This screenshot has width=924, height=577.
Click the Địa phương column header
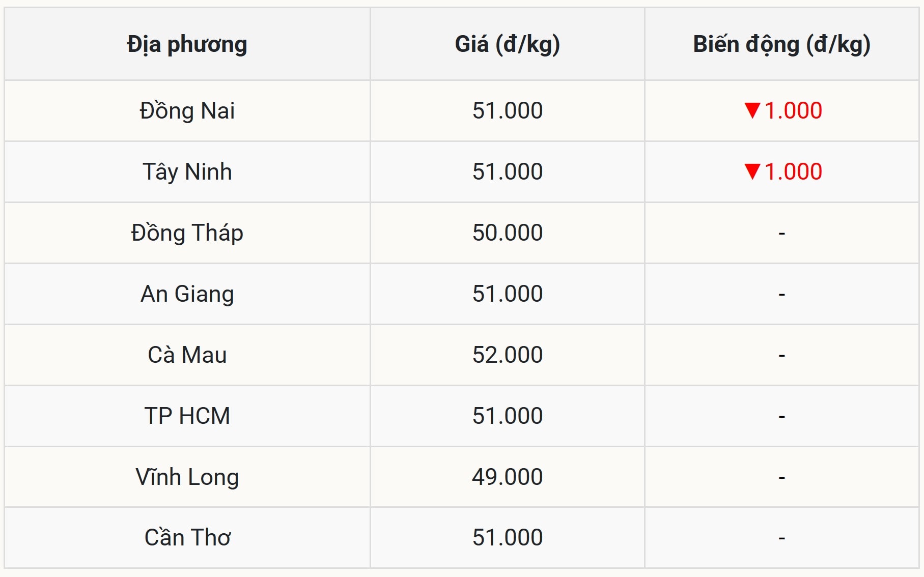(187, 44)
